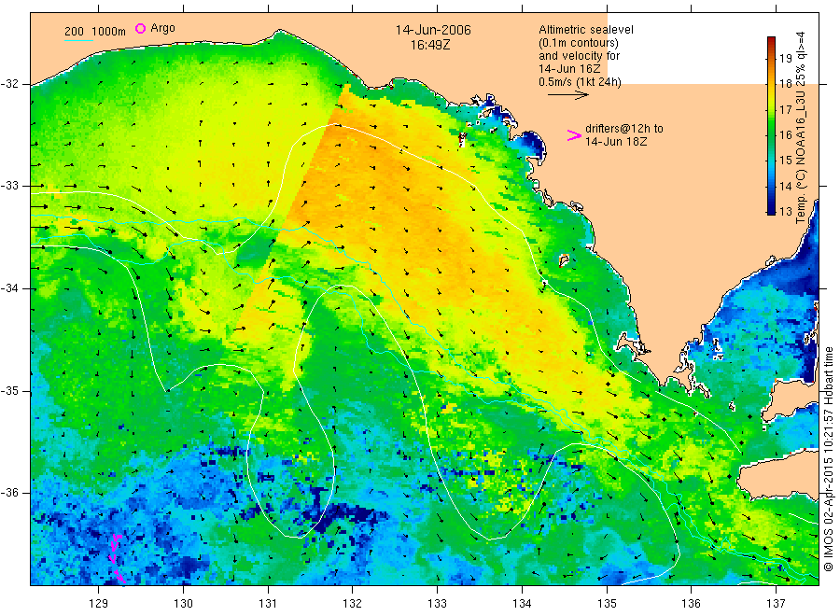Click the colorbar tick label "18"
Screen dimensions: 840x616
tap(785, 84)
